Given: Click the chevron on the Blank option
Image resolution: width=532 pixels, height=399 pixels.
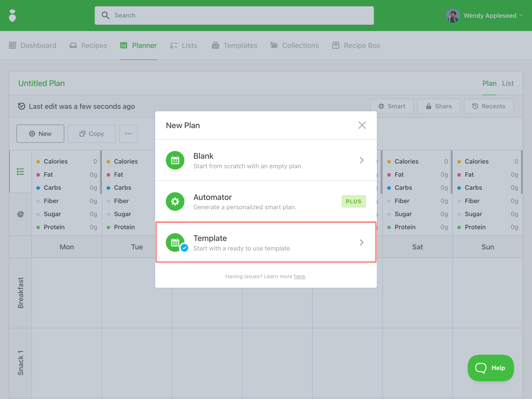Looking at the screenshot, I should pos(361,160).
